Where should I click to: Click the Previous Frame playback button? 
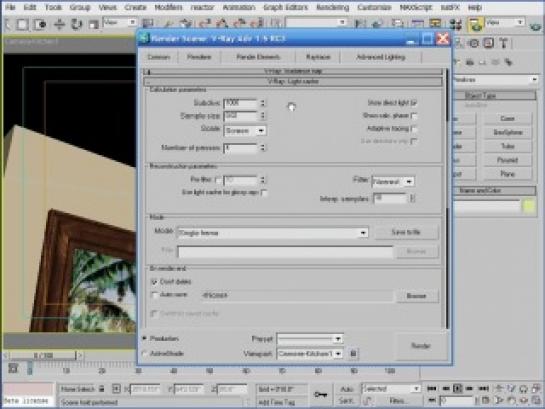click(x=446, y=388)
